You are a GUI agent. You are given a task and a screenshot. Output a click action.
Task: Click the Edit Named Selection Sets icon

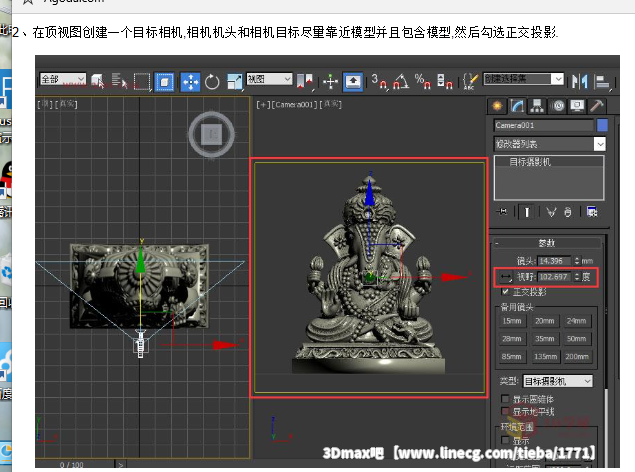coord(471,81)
